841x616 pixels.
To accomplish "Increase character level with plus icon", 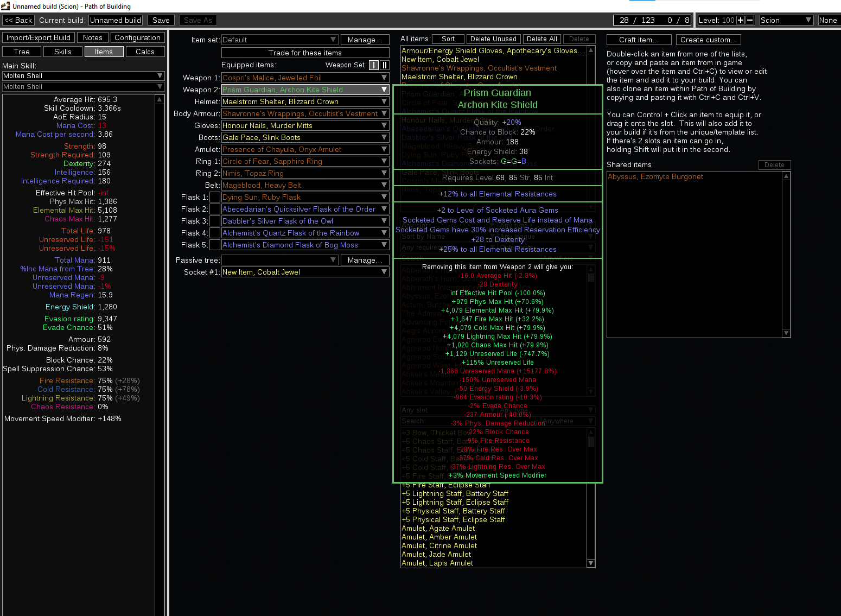I will click(741, 20).
